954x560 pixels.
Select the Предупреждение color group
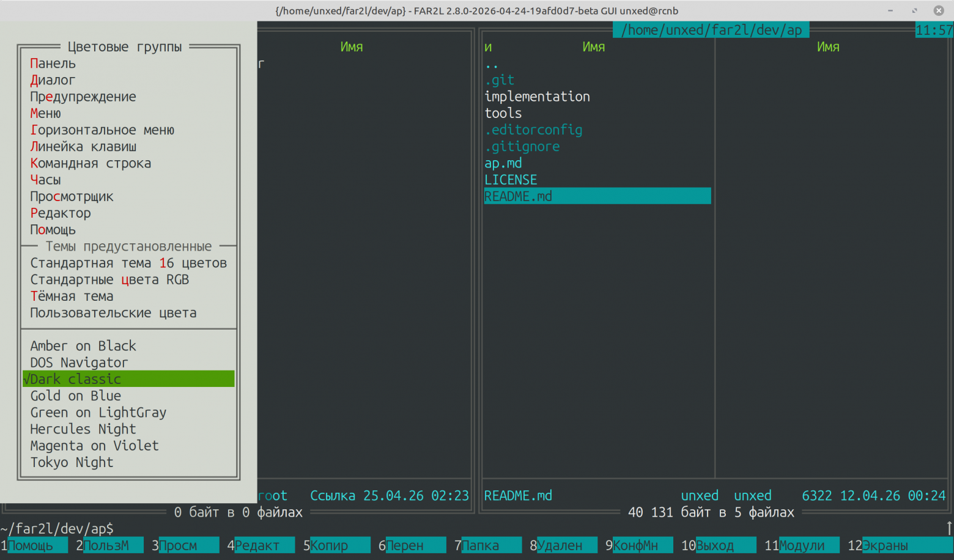tap(83, 97)
